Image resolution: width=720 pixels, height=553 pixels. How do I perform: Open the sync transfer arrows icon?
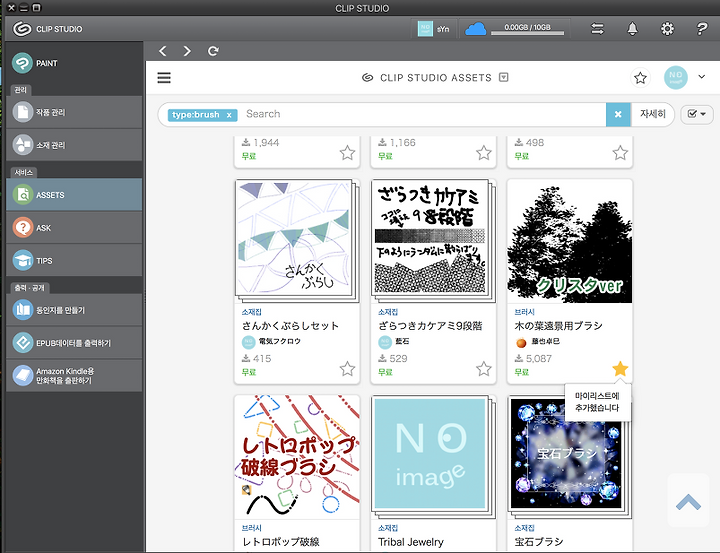597,29
